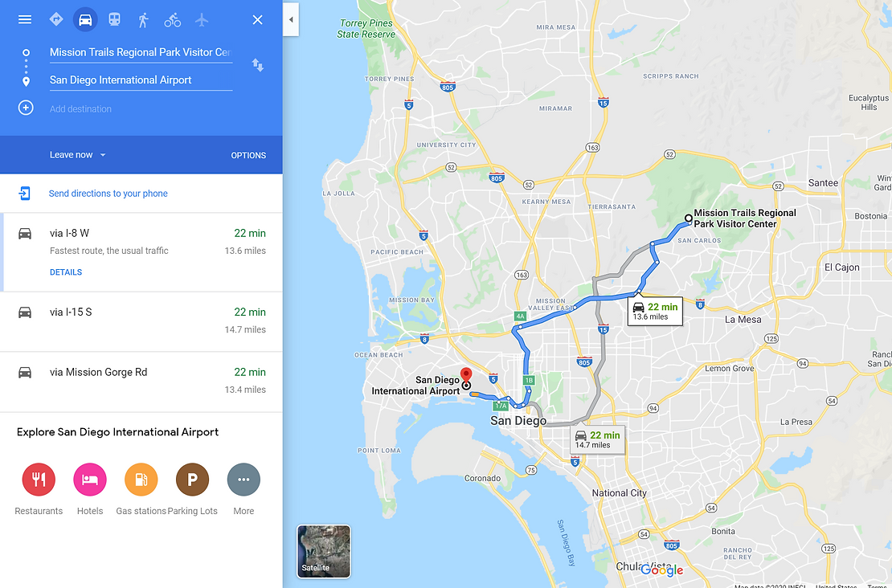Select the via I-15 S route
892x588 pixels.
coord(141,322)
